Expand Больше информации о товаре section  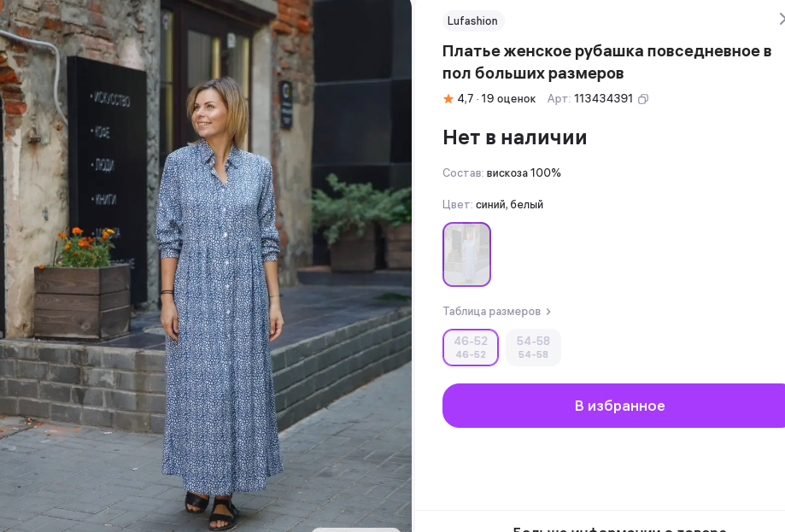point(619,528)
